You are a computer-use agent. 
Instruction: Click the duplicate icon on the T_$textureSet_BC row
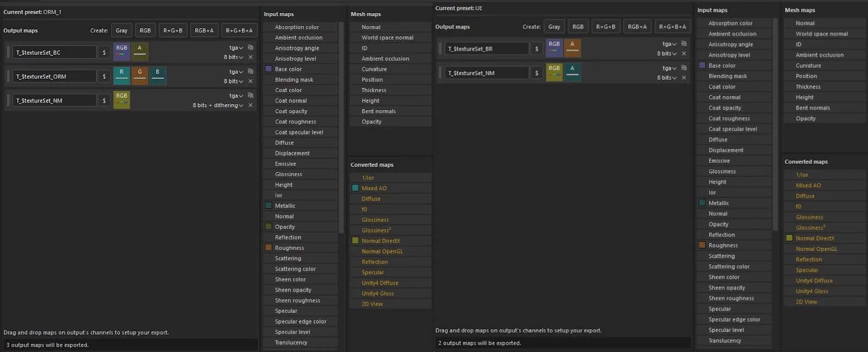coord(251,47)
